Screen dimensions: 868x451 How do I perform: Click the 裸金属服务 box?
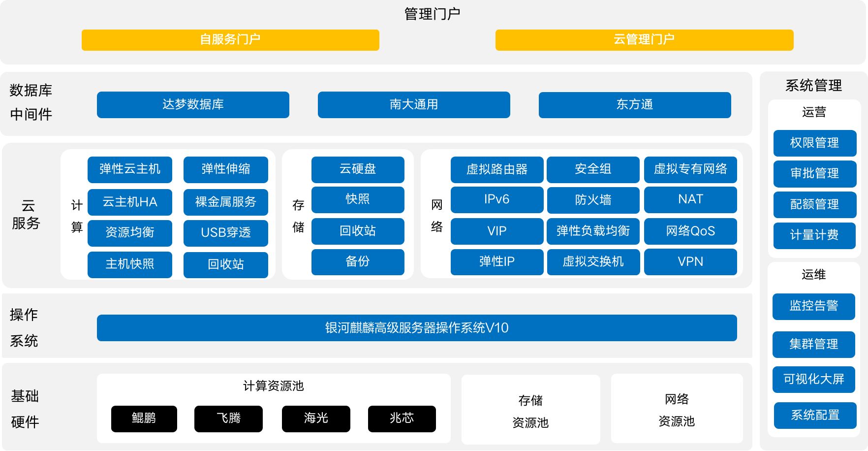[226, 202]
